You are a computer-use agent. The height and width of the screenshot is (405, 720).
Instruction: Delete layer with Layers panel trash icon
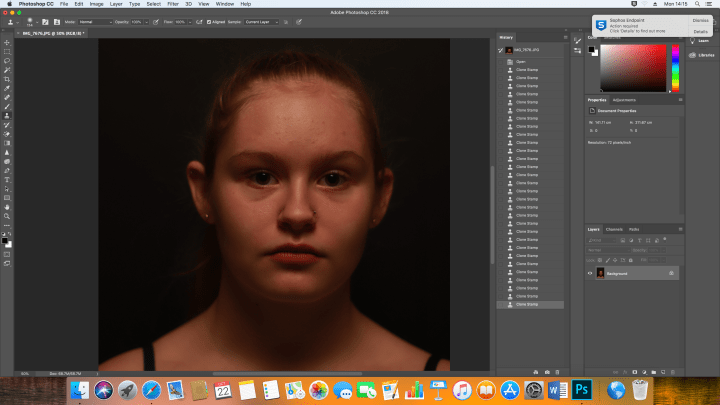pyautogui.click(x=673, y=372)
